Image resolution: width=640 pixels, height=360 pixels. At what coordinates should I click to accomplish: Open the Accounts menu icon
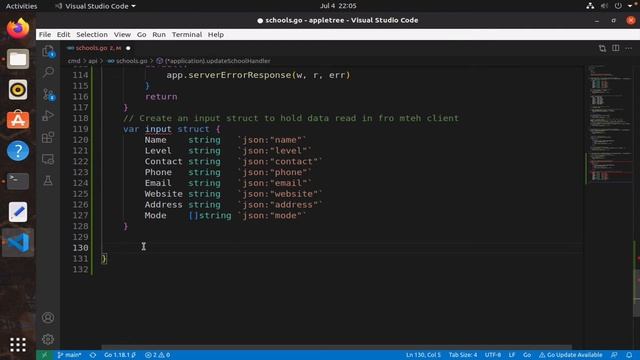click(48, 318)
